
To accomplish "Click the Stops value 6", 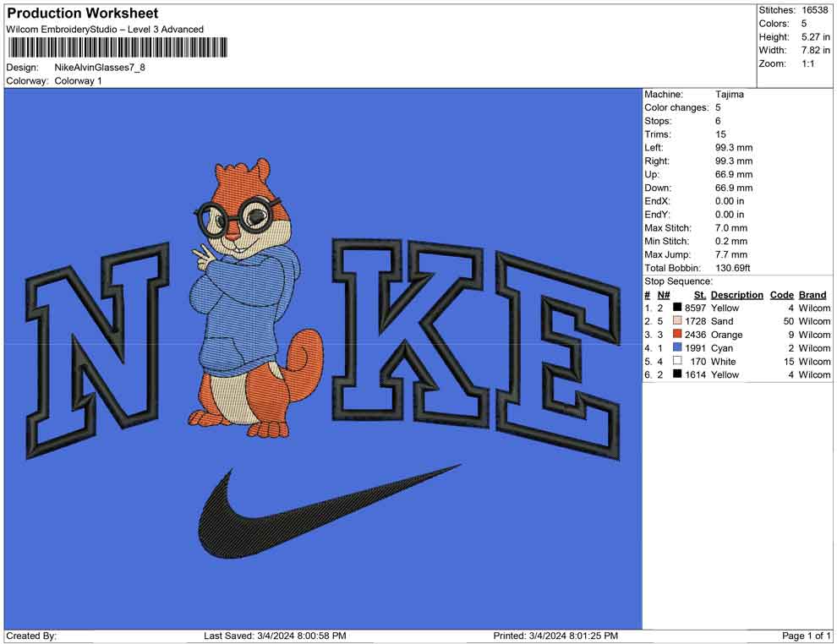I will tap(718, 121).
